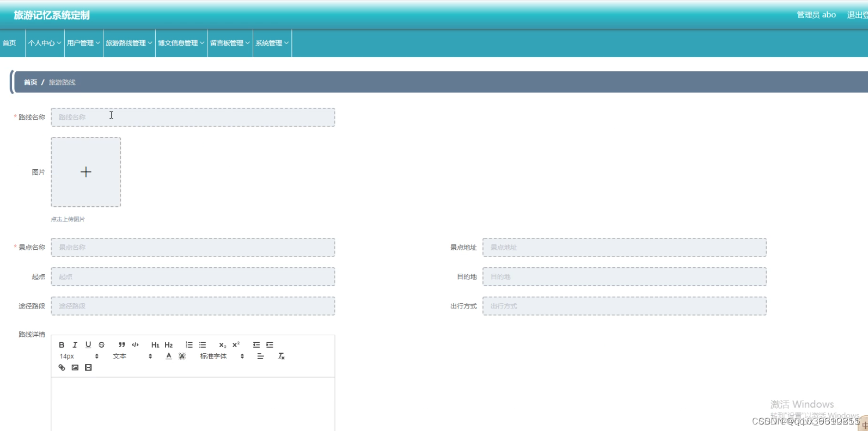This screenshot has height=431, width=868.
Task: Create a bulleted list
Action: coord(203,345)
